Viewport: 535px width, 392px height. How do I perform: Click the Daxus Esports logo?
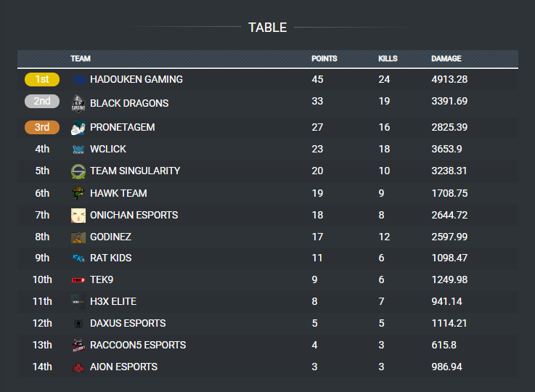(x=78, y=324)
